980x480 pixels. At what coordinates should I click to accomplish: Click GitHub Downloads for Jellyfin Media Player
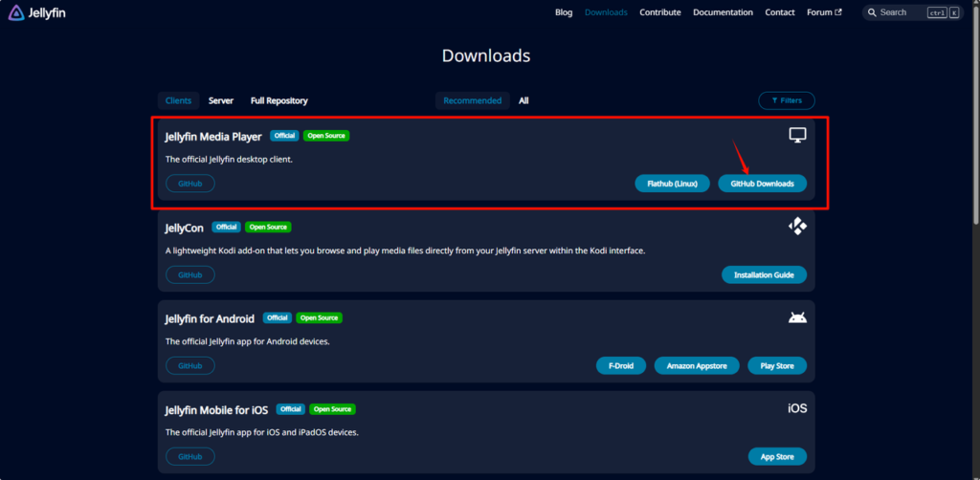point(762,184)
